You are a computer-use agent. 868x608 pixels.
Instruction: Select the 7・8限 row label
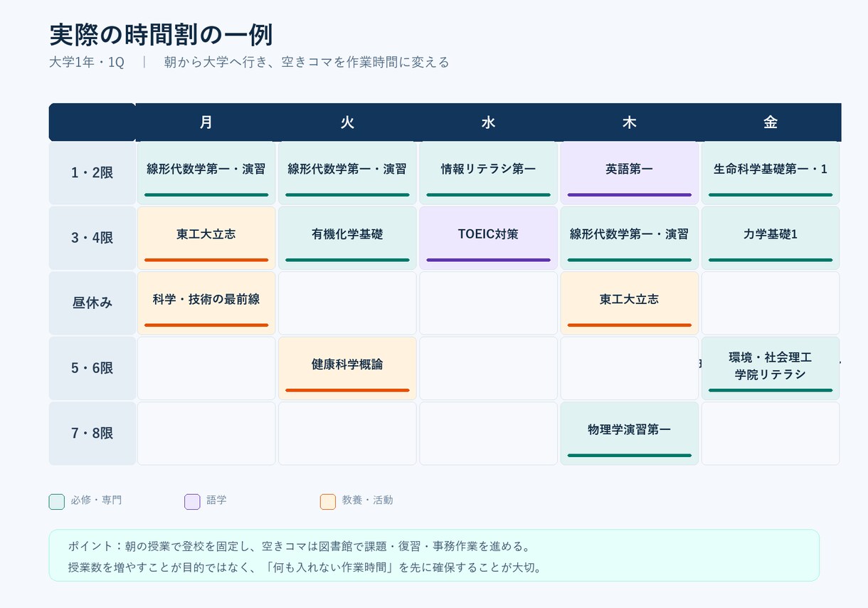92,434
